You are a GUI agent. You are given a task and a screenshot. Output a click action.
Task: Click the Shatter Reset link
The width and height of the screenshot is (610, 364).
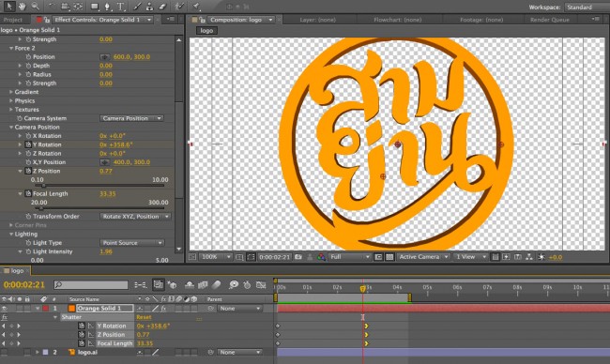tap(144, 317)
